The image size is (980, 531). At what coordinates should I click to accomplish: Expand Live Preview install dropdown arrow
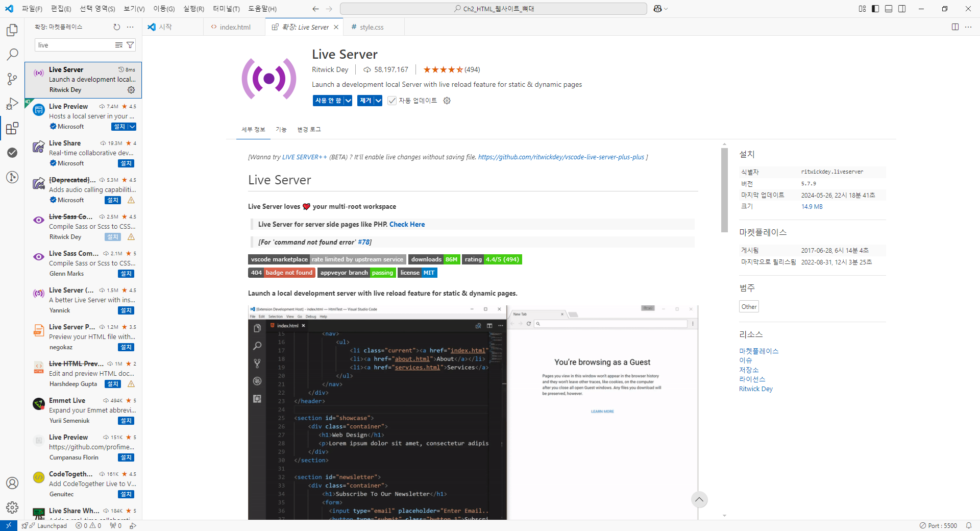coord(132,127)
